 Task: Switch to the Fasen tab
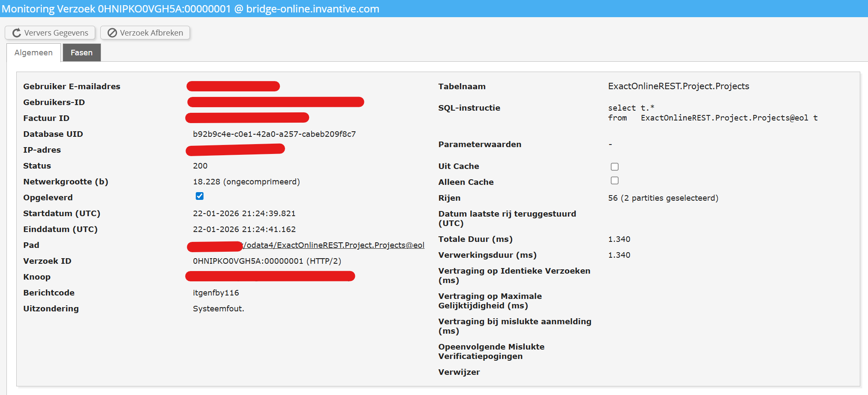click(81, 53)
